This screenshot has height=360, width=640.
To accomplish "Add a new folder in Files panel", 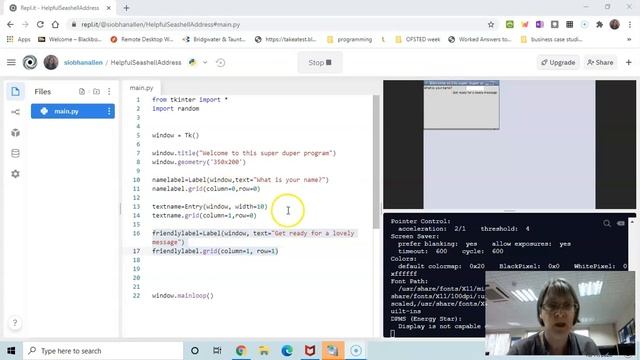I will (96, 91).
